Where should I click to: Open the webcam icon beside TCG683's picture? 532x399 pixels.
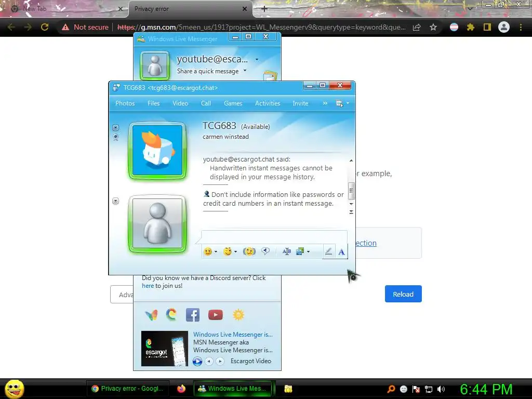pos(116,137)
